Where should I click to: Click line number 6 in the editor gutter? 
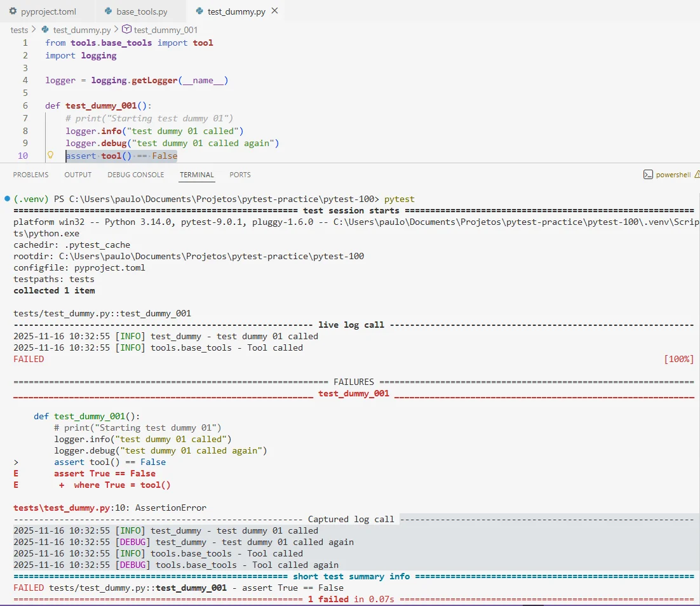pos(25,105)
